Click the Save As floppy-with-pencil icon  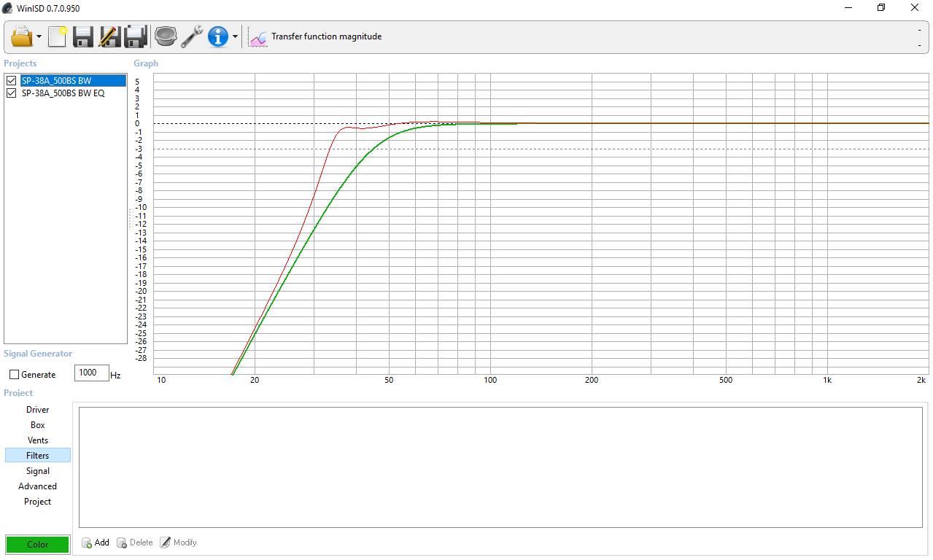(x=109, y=36)
